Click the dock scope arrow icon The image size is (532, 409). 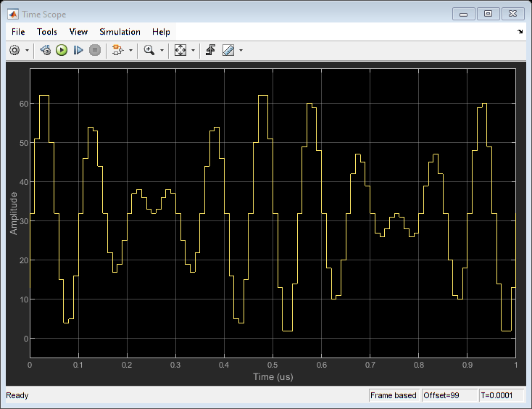coord(520,32)
